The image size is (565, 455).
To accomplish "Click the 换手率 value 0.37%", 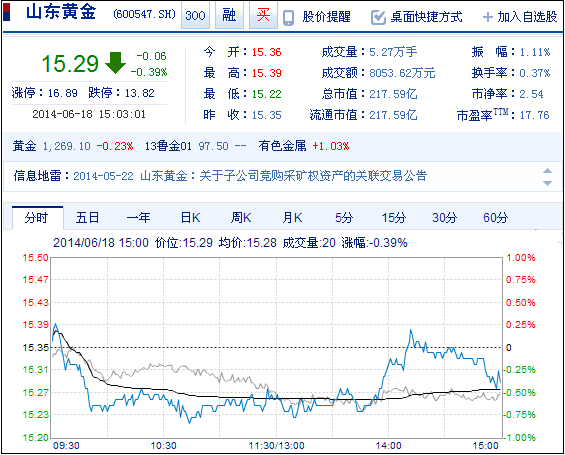I will click(535, 73).
